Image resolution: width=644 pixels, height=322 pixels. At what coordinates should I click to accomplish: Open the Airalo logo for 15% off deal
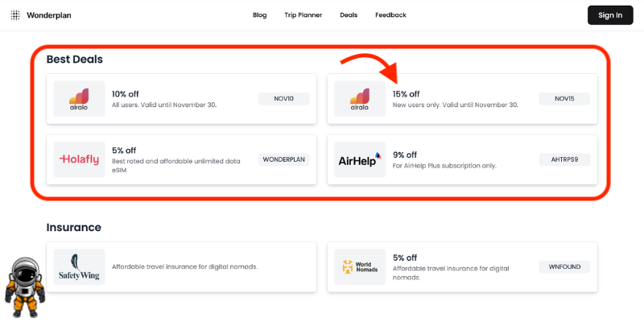[x=360, y=98]
